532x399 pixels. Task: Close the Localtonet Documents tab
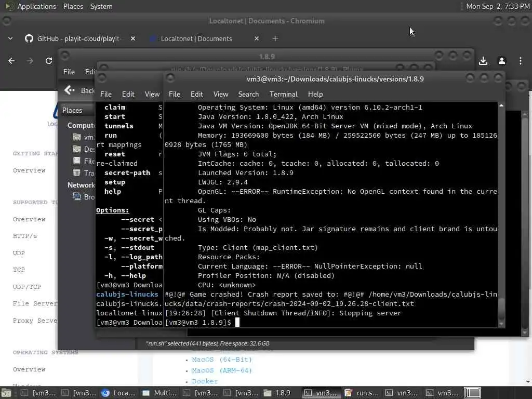coord(257,38)
